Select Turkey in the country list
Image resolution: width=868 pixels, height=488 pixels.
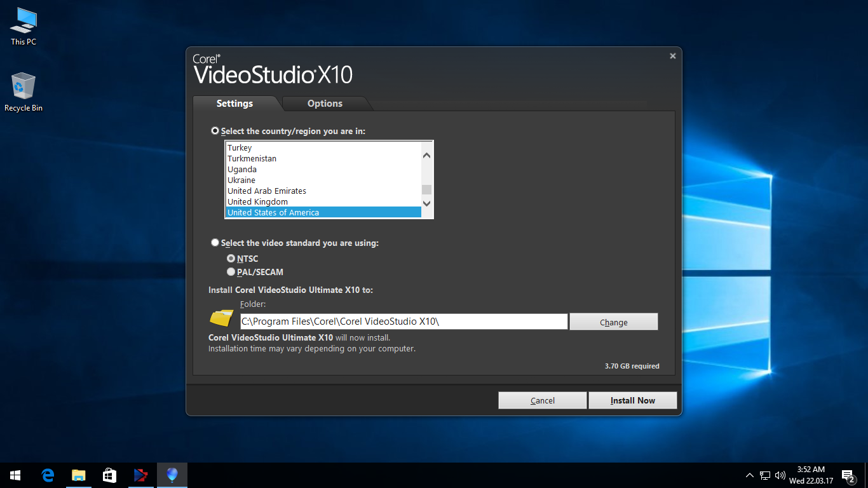point(323,147)
